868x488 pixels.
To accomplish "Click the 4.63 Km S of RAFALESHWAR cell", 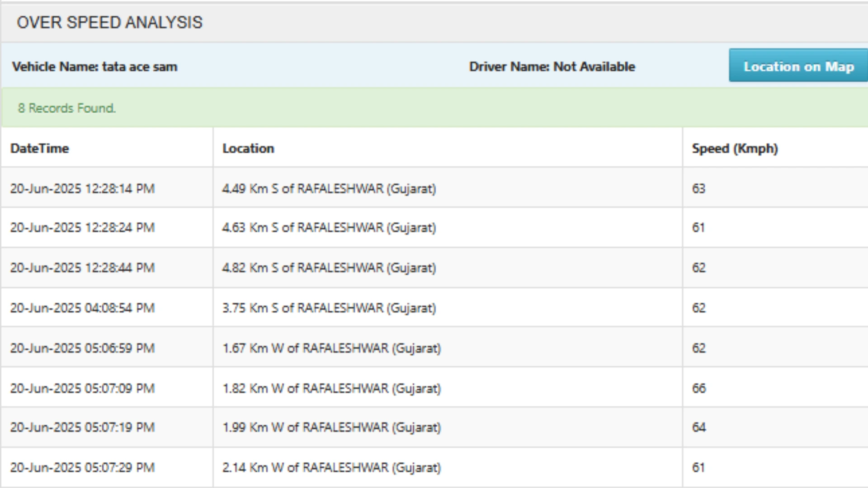I will tap(329, 227).
